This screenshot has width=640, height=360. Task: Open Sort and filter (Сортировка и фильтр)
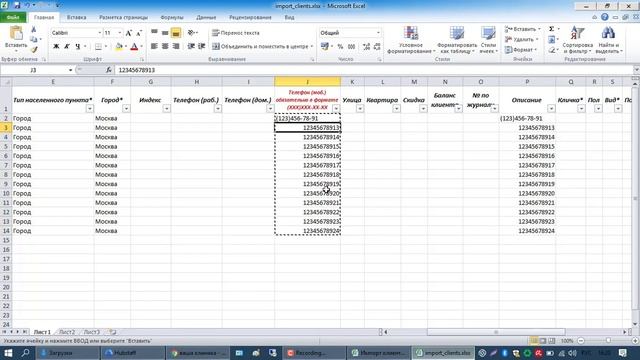[x=578, y=40]
